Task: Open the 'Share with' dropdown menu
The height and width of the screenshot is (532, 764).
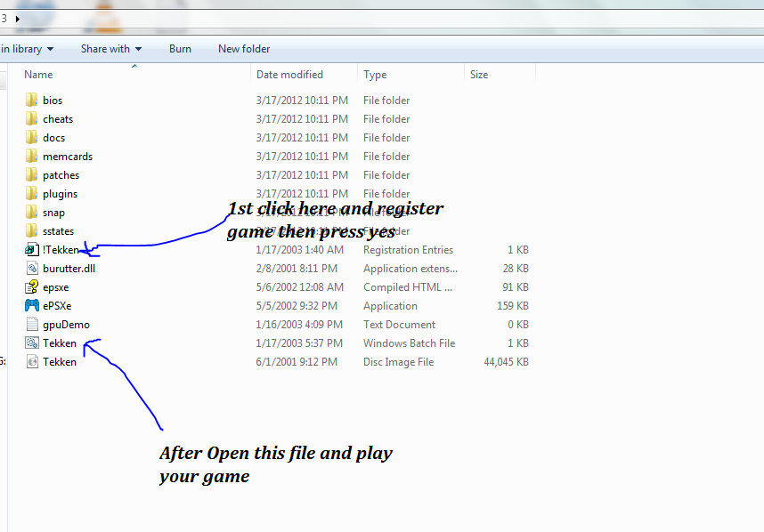Action: click(111, 49)
